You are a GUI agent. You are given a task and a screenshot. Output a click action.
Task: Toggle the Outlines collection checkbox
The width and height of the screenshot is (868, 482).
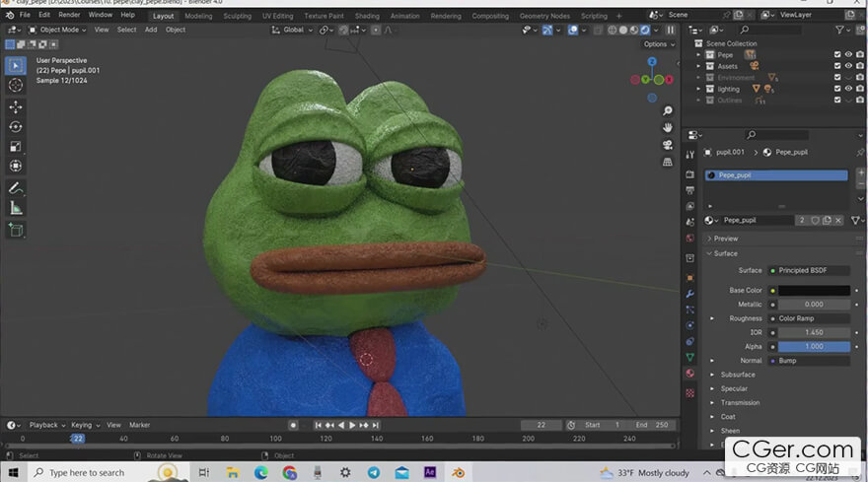pyautogui.click(x=837, y=101)
